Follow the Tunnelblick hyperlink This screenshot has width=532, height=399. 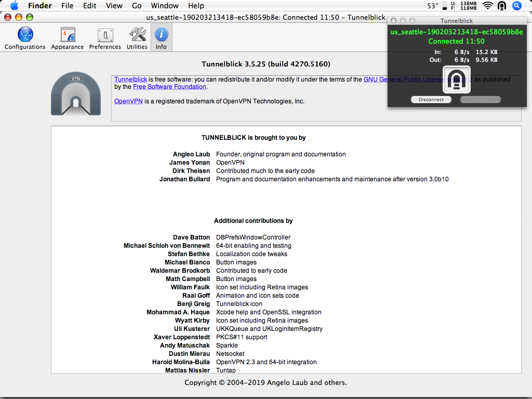(130, 79)
